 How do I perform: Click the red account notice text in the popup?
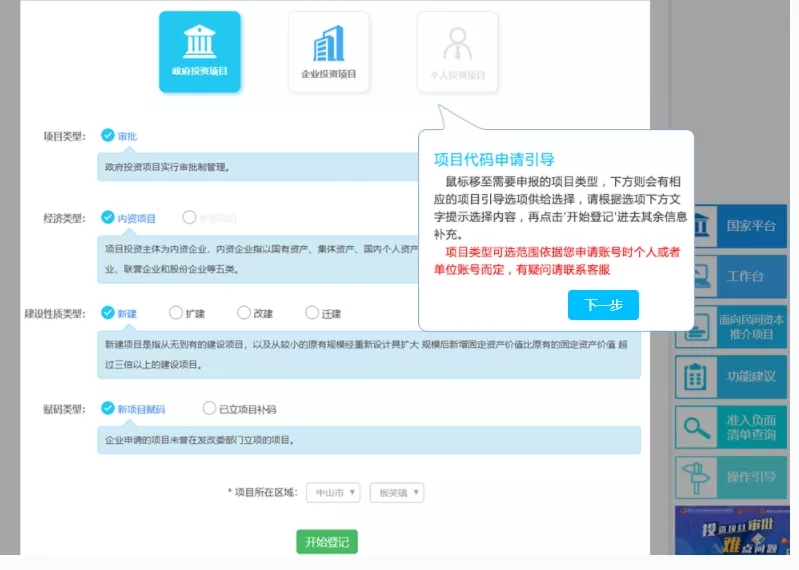coord(557,261)
